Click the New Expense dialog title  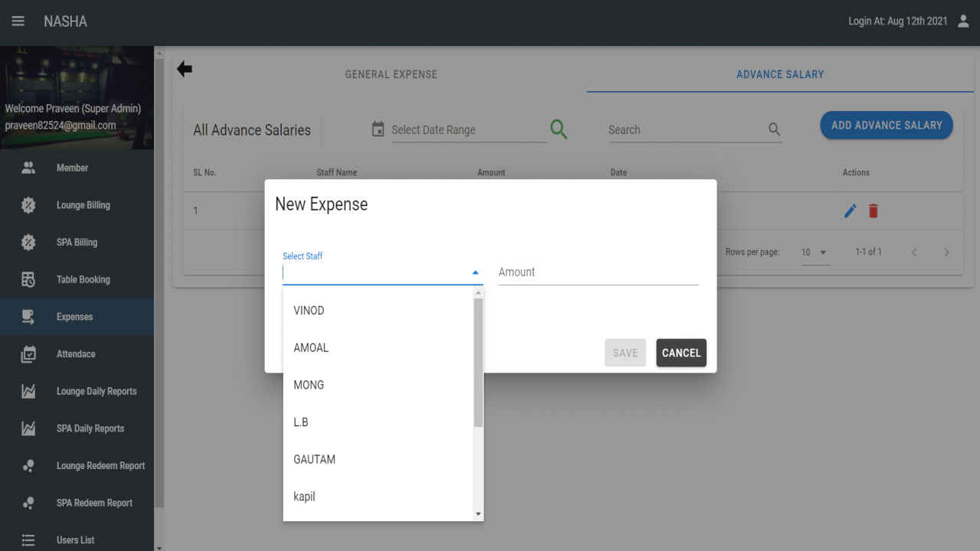point(322,204)
